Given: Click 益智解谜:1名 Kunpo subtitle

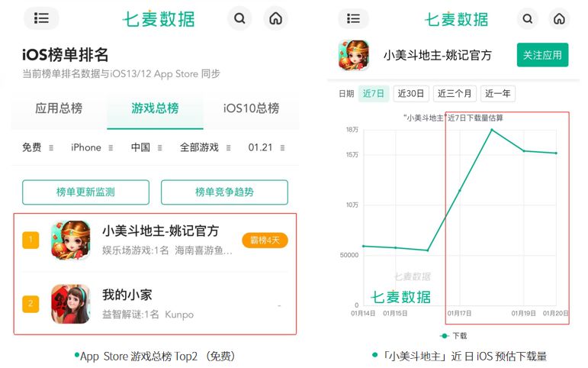Looking at the screenshot, I should [x=148, y=315].
